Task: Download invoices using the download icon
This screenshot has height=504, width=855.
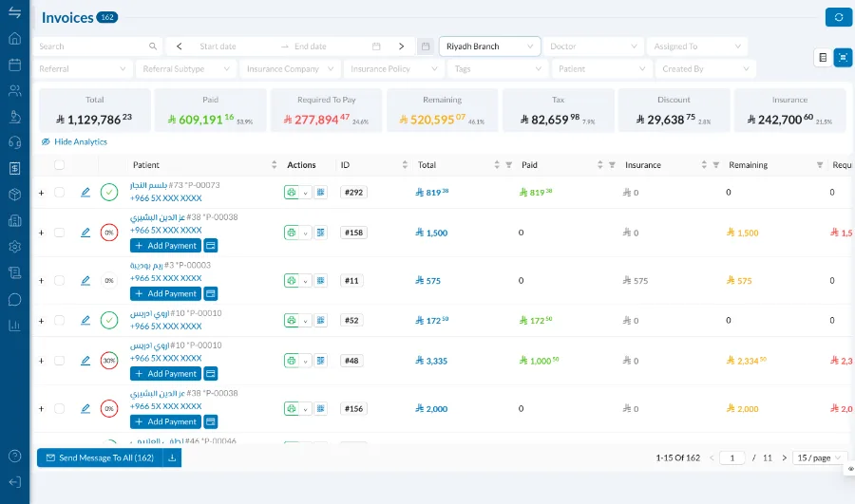Action: click(x=172, y=457)
